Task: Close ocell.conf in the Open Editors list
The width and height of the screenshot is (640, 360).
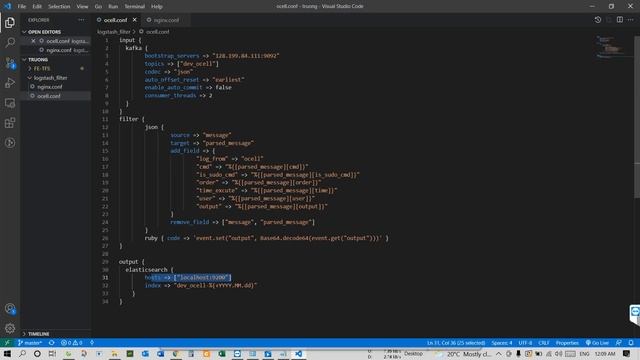Action: click(33, 41)
